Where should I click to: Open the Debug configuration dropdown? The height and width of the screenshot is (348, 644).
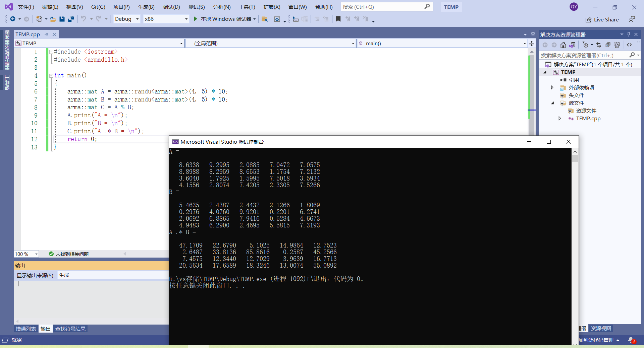pos(137,19)
